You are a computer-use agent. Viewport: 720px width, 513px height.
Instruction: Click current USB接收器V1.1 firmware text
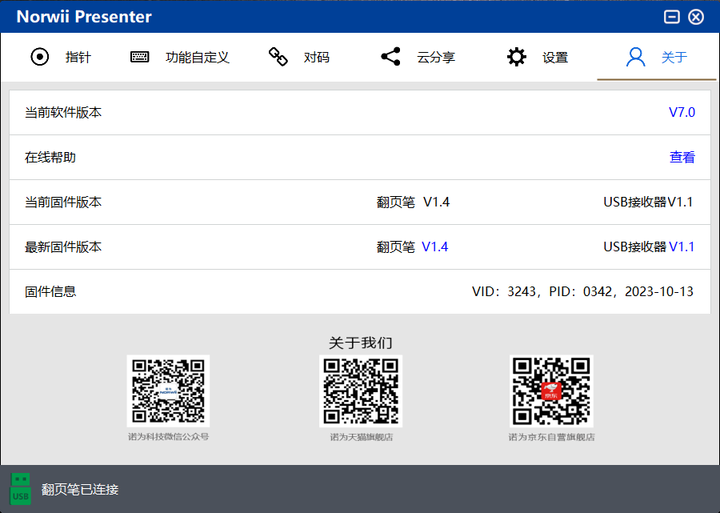648,202
